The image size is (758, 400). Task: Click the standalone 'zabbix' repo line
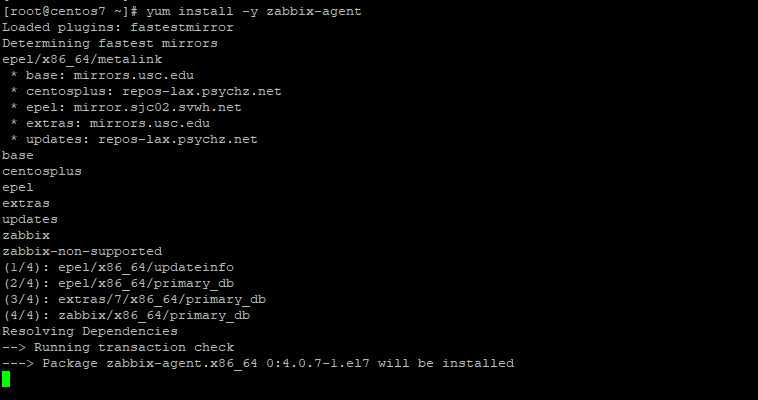click(x=26, y=236)
